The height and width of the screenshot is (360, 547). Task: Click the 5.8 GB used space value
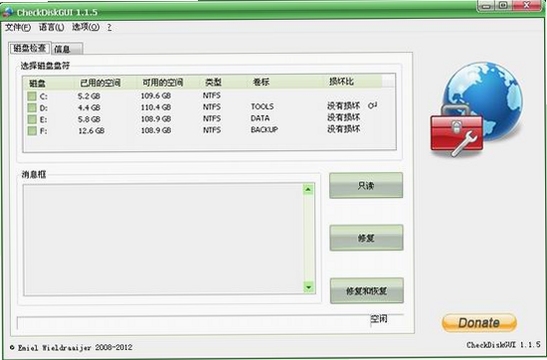pos(89,119)
